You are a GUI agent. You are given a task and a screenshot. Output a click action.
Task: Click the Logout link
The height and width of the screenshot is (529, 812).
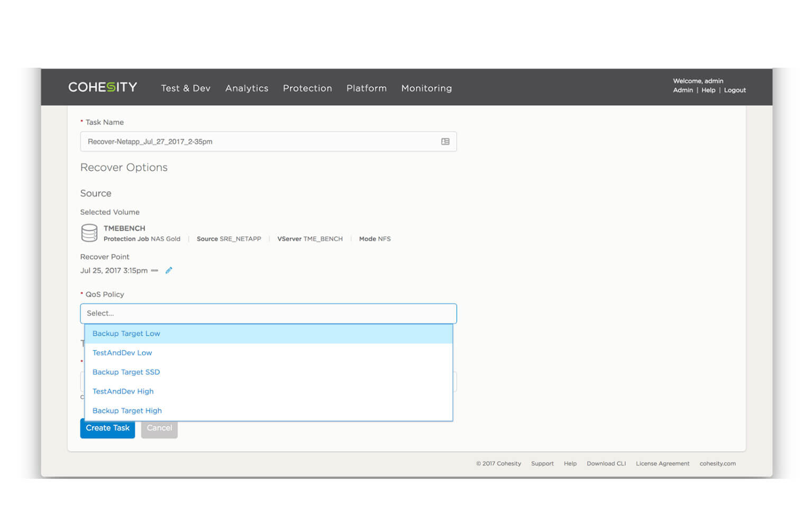(x=735, y=90)
